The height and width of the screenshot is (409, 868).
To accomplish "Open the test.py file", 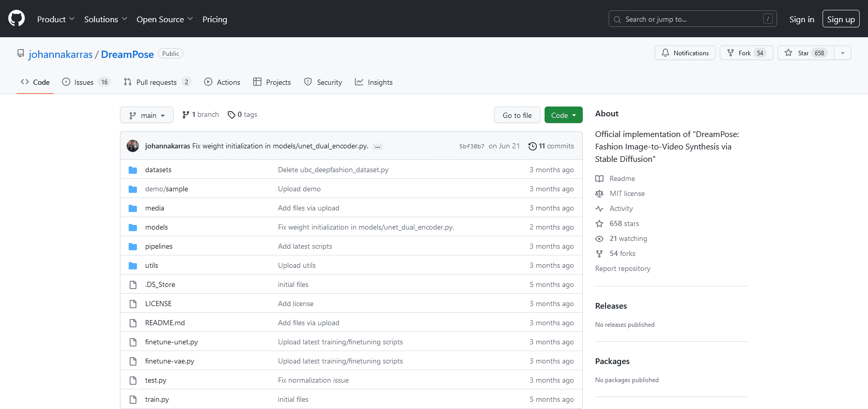I will (x=156, y=380).
